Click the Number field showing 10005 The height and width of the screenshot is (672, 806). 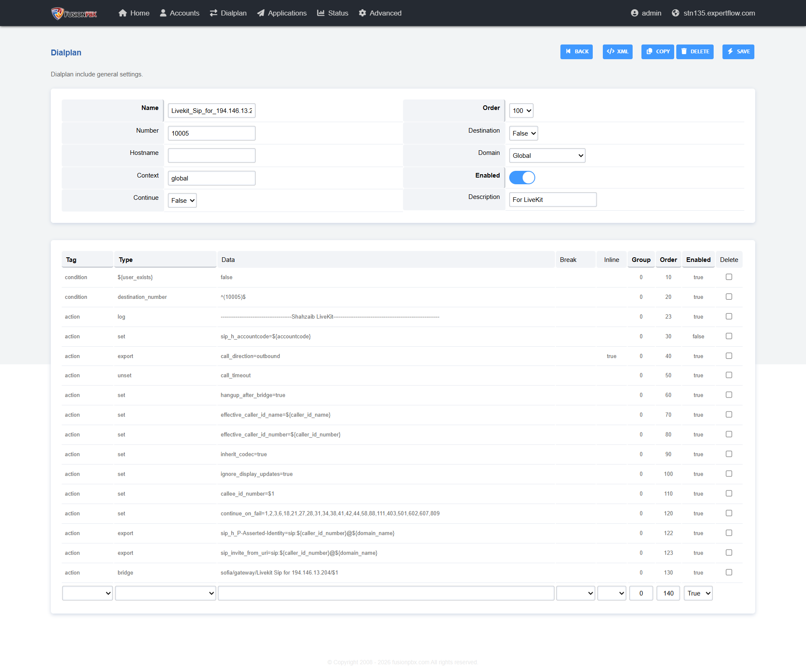pos(212,133)
